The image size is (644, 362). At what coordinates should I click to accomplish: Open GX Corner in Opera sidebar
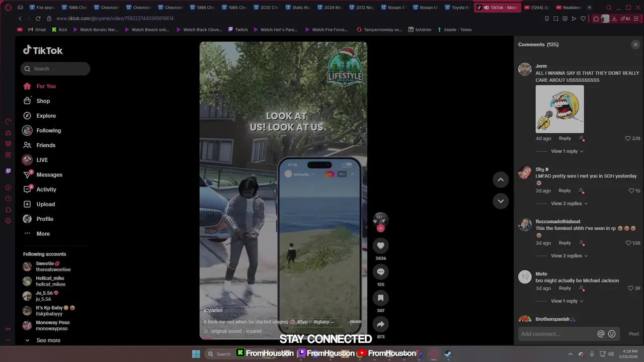tap(8, 329)
